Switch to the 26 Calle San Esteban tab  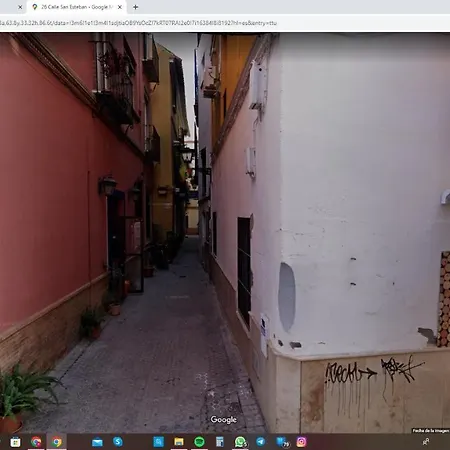pos(75,7)
